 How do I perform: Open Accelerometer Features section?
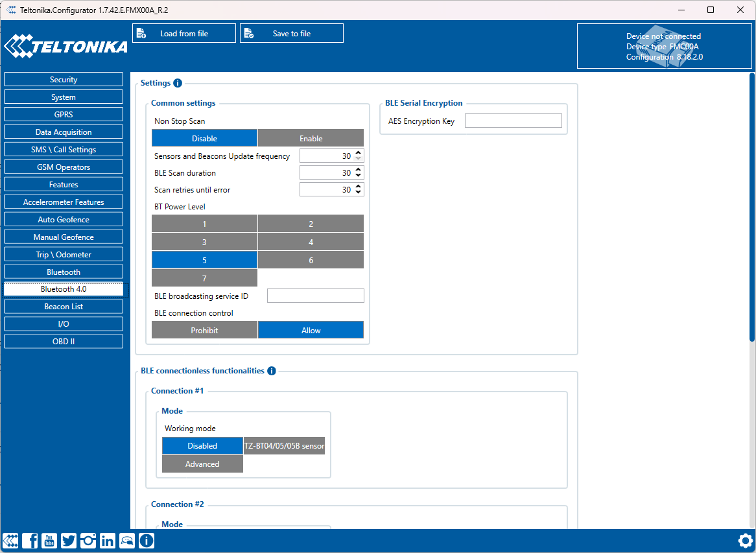tap(64, 202)
